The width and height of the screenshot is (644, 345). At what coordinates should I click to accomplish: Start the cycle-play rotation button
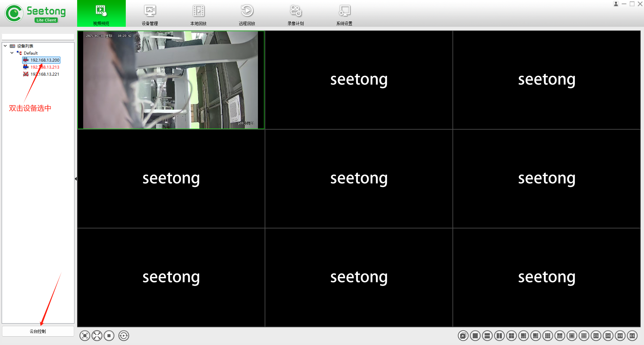pos(124,336)
